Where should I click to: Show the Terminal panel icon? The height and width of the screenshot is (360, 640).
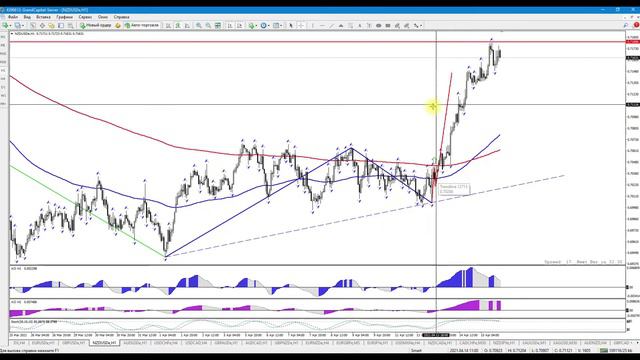[x=61, y=25]
